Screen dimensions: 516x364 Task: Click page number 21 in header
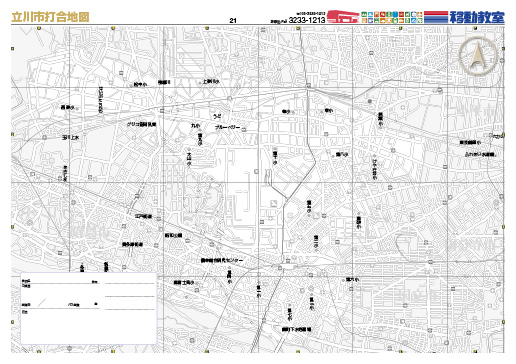tap(233, 21)
